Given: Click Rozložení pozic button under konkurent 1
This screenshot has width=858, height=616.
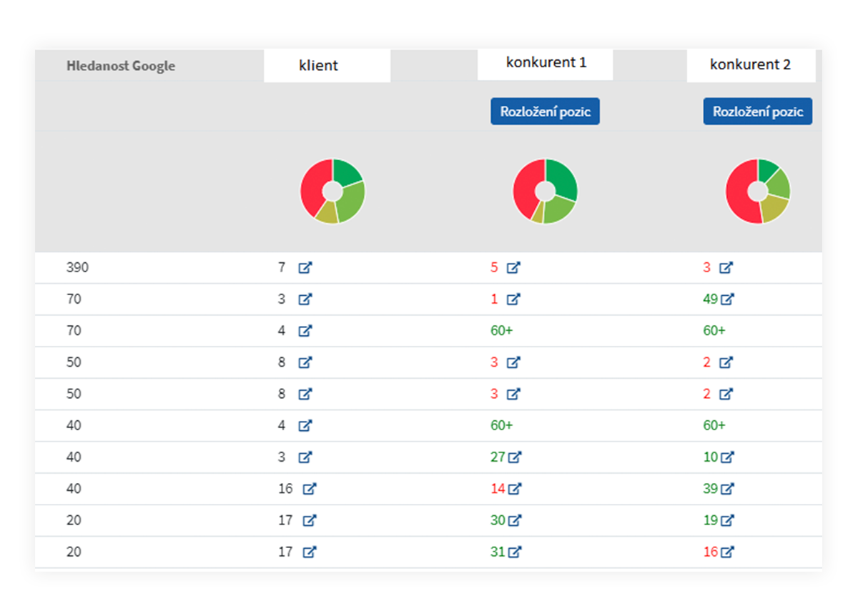Looking at the screenshot, I should (x=545, y=111).
